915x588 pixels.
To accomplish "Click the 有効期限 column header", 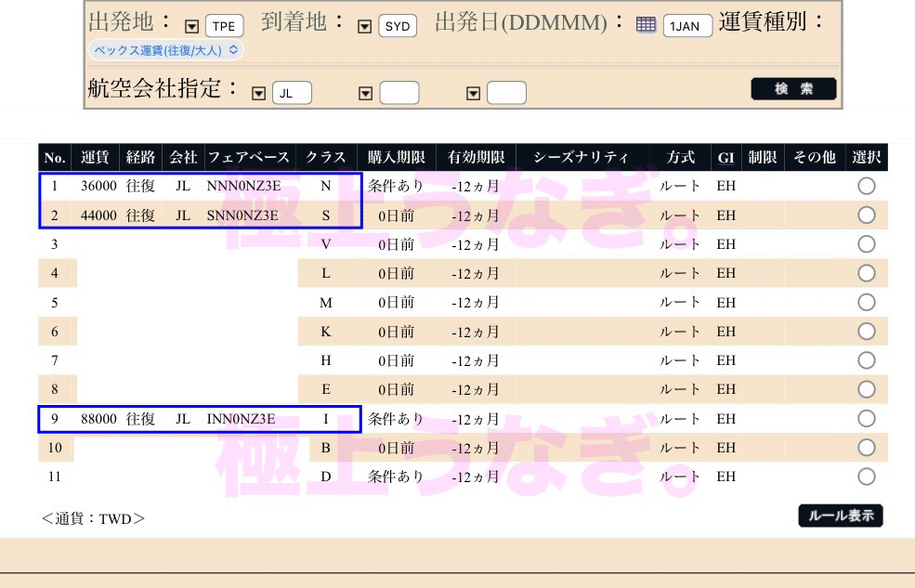I will coord(476,158).
